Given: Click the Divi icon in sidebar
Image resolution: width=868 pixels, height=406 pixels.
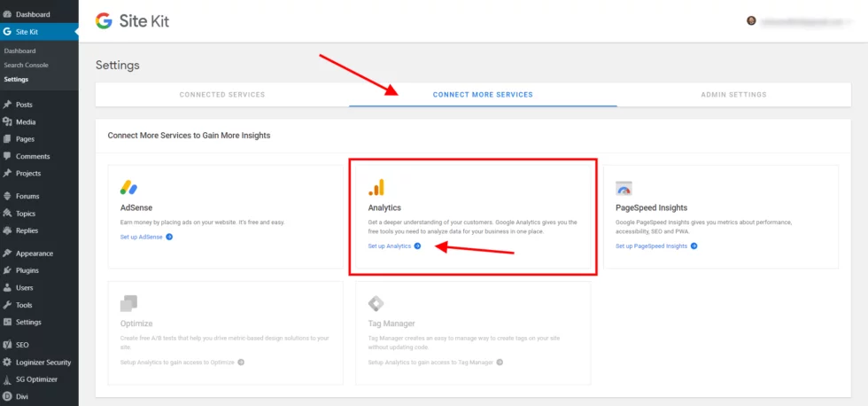Looking at the screenshot, I should pyautogui.click(x=7, y=396).
